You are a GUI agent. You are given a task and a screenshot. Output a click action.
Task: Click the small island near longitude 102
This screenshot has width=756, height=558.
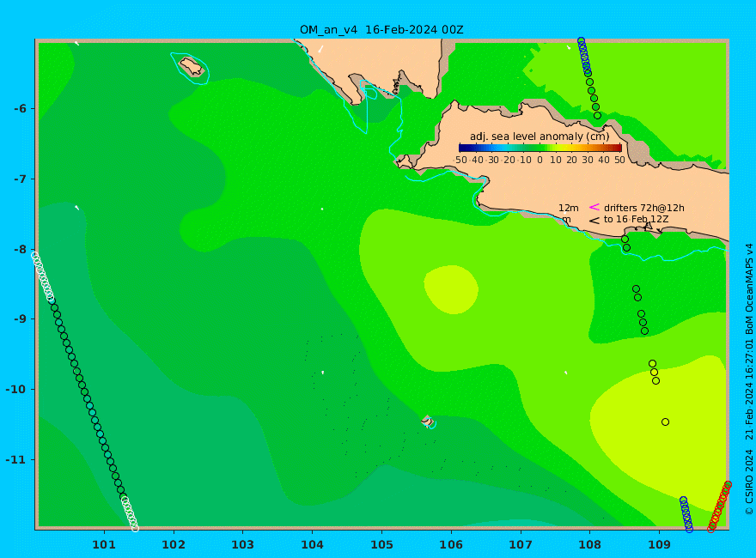192,66
